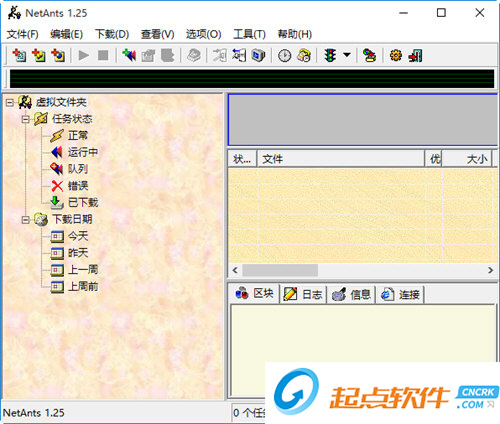This screenshot has width=500, height=424.
Task: Click the red-blue-yellow icon before the gear
Action: pyautogui.click(x=369, y=55)
